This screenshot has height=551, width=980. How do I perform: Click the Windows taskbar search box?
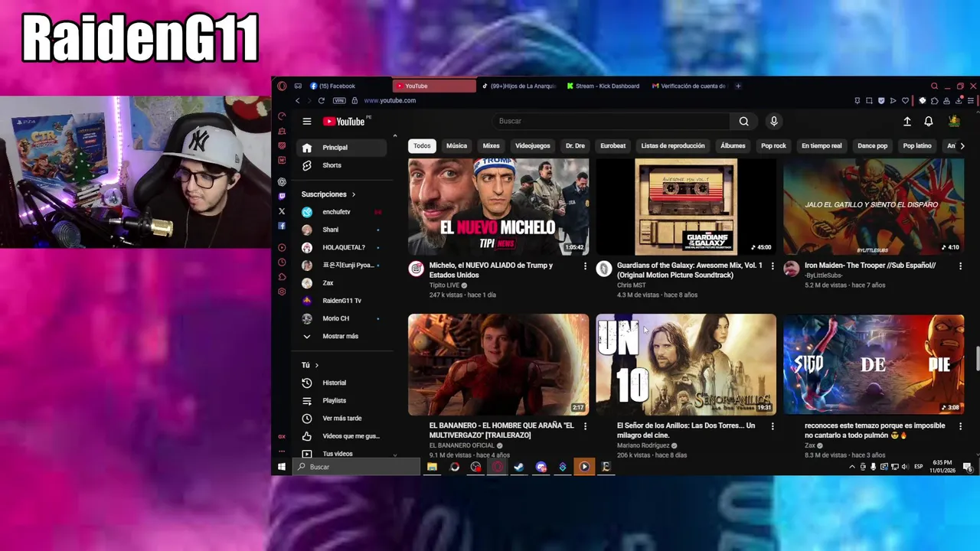[x=357, y=467]
